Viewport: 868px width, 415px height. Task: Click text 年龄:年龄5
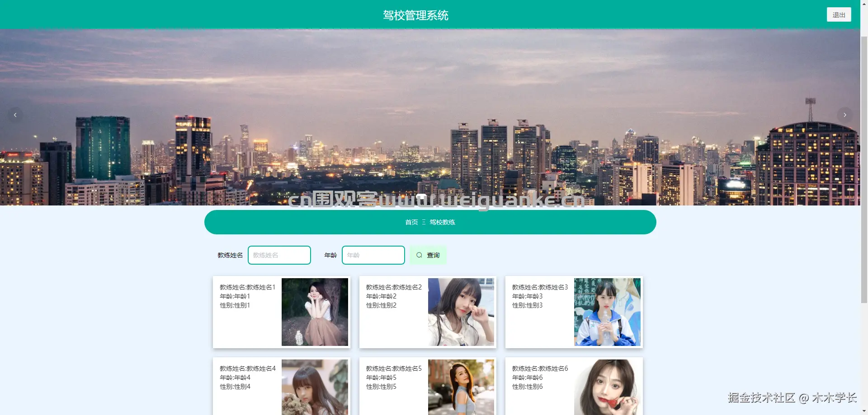point(381,378)
